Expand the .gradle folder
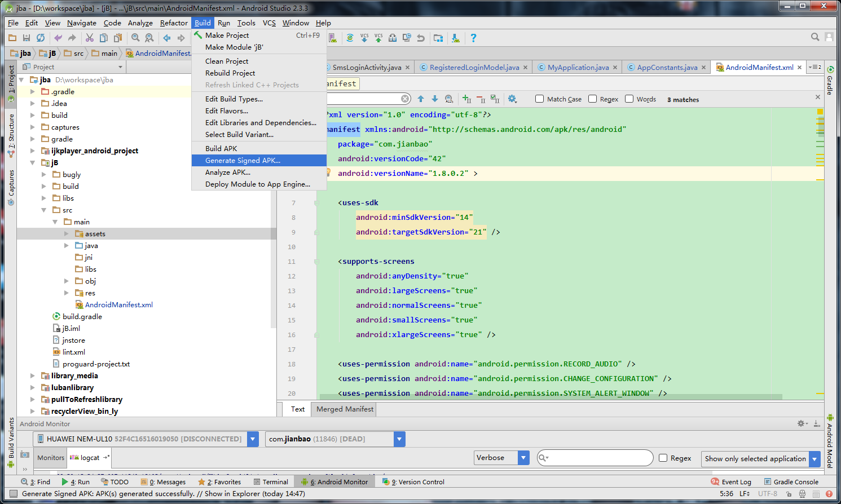 32,91
